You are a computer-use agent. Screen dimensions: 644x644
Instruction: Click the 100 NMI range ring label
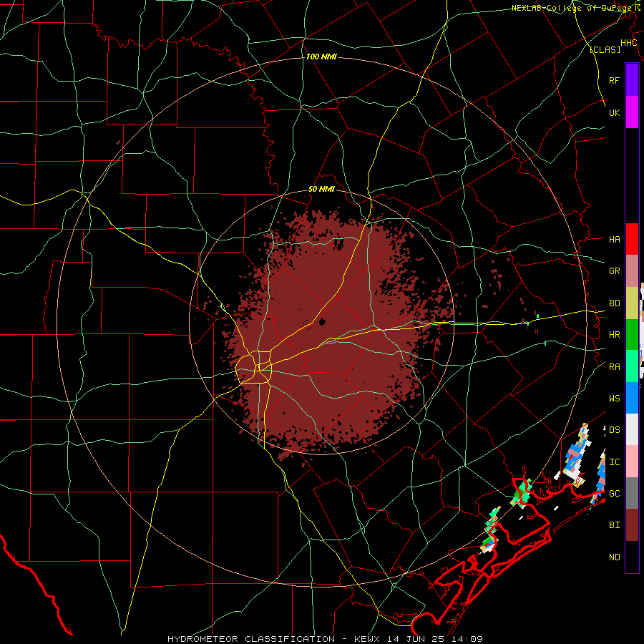(x=321, y=57)
